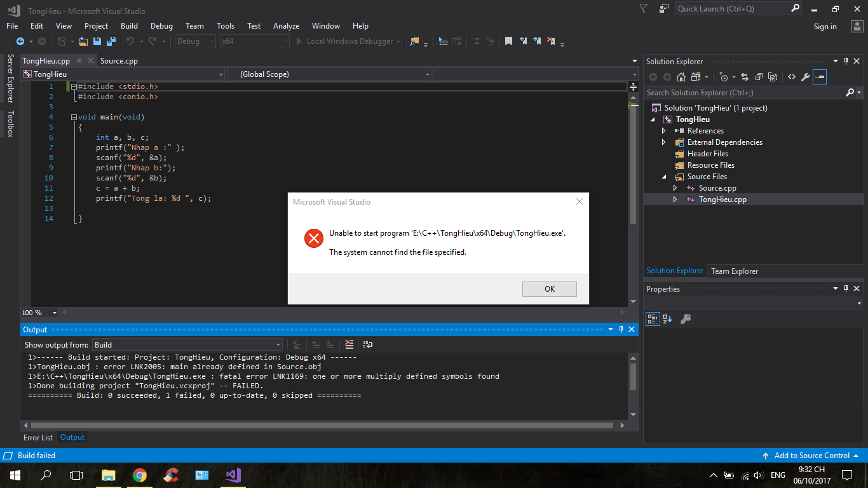868x488 pixels.
Task: Click OK in the error dialog
Action: [x=549, y=289]
